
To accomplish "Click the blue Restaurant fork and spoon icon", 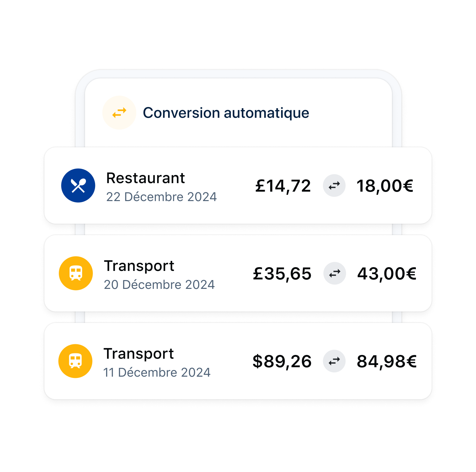I will click(x=78, y=185).
